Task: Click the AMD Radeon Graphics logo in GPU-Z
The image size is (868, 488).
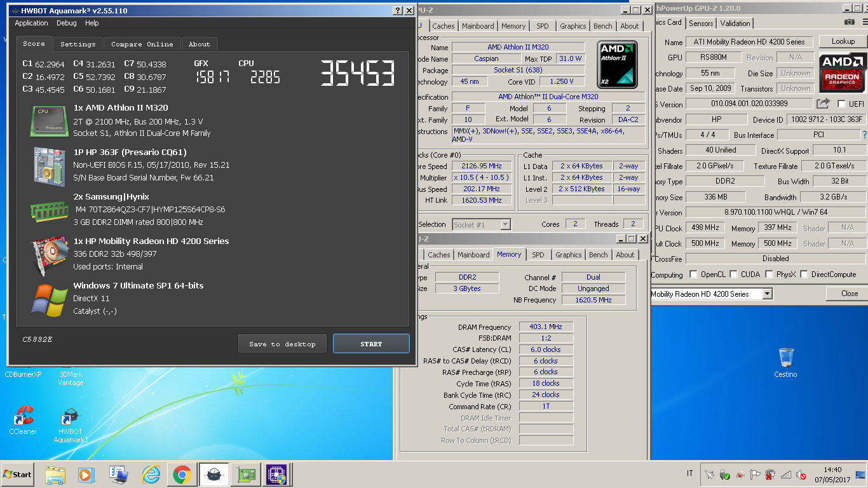Action: click(x=843, y=72)
